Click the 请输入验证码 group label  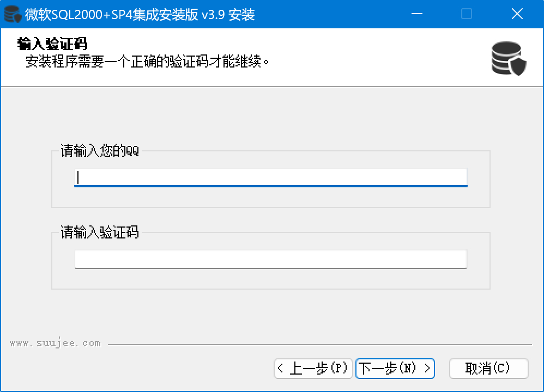(100, 232)
